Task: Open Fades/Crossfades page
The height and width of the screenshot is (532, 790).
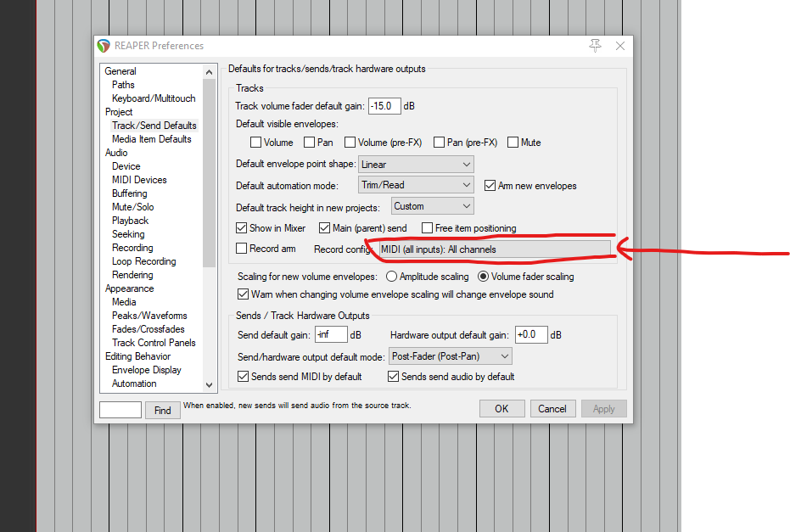Action: click(148, 329)
